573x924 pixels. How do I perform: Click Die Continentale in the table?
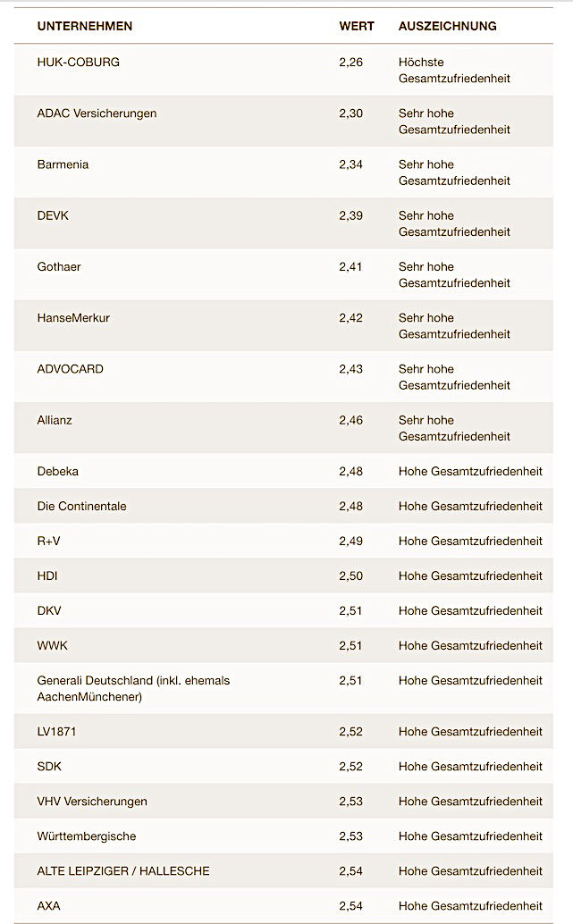click(82, 506)
